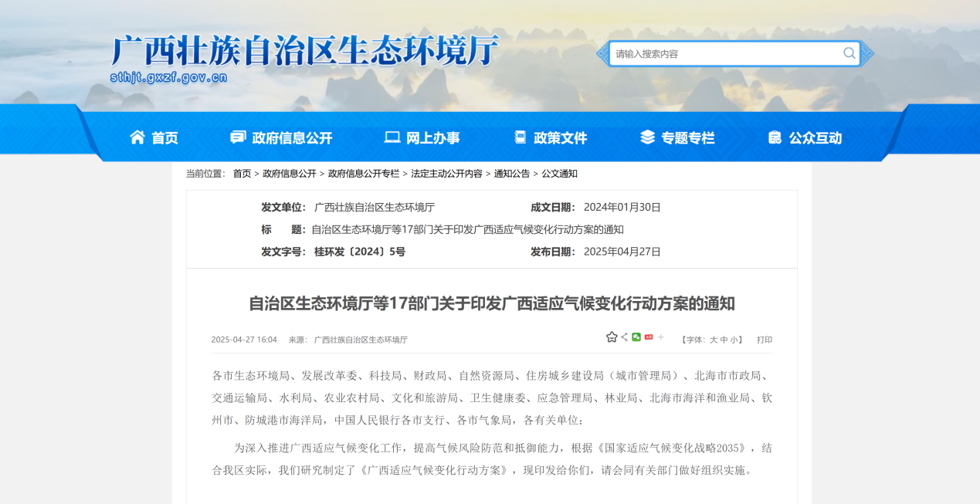The height and width of the screenshot is (504, 980).
Task: Click the plus icon for more sharing
Action: tap(661, 337)
